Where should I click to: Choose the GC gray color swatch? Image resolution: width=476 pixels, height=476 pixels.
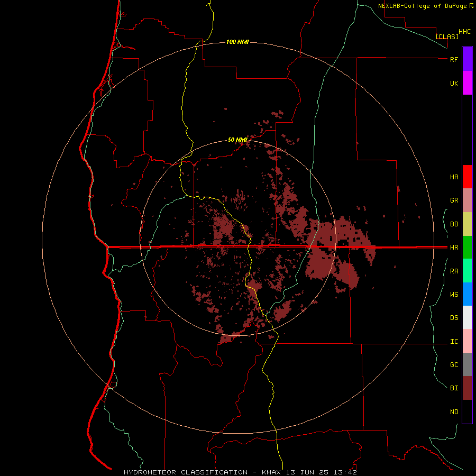(467, 364)
